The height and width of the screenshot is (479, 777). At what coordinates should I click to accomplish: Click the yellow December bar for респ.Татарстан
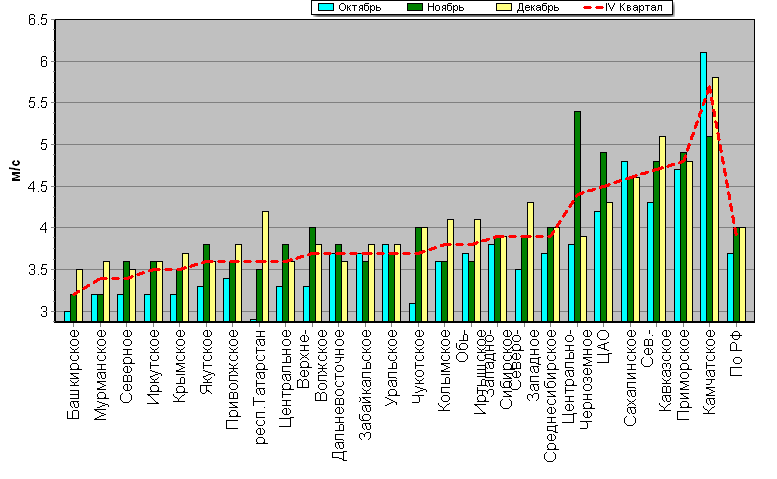point(266,266)
